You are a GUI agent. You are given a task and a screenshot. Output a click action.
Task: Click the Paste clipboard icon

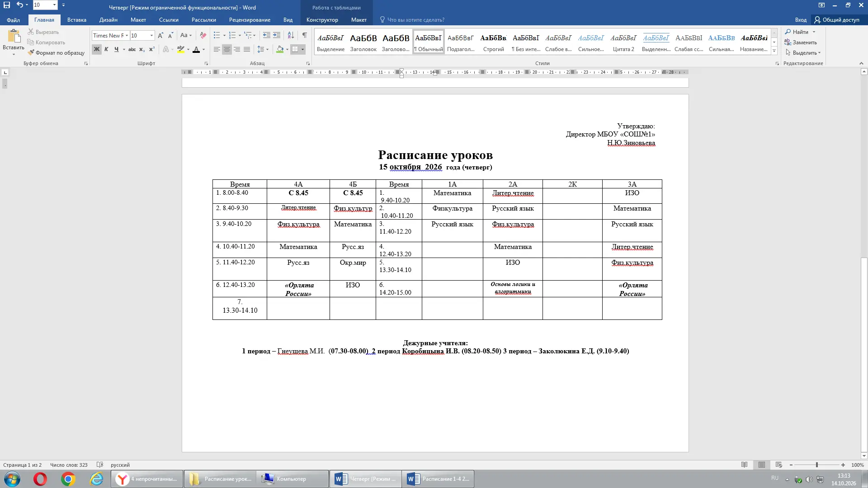(x=14, y=36)
